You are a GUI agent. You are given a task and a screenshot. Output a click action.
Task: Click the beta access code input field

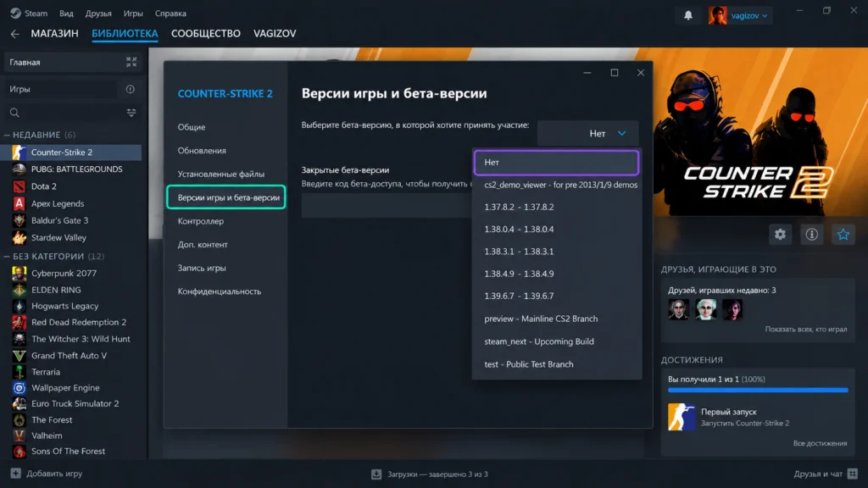(387, 206)
